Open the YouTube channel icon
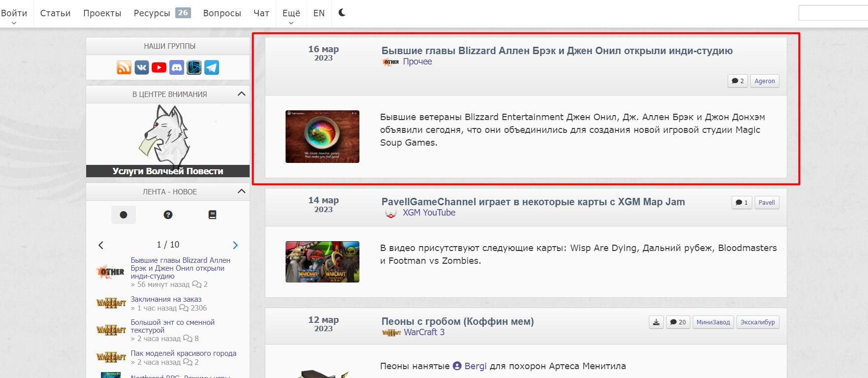The image size is (868, 378). [159, 67]
